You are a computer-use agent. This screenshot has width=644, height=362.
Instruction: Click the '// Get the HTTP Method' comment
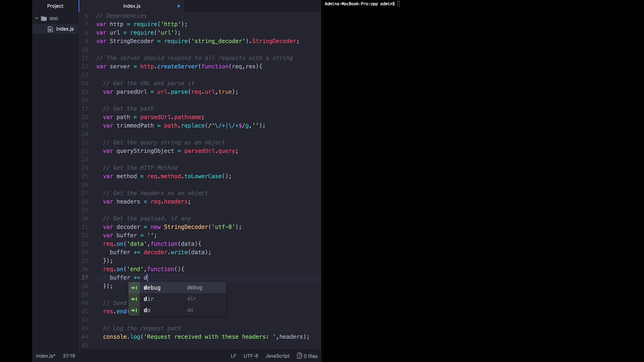140,168
